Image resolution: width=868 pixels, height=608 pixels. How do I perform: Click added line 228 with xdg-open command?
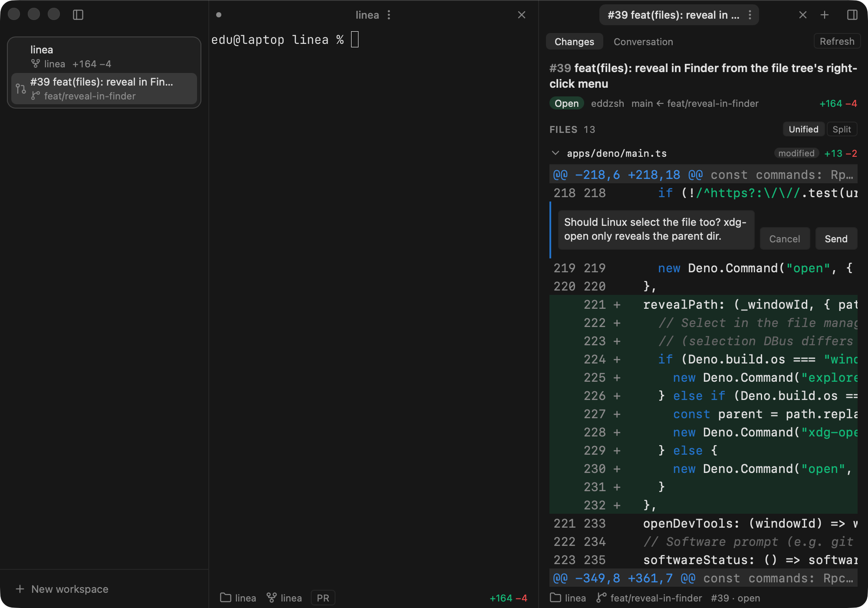(703, 432)
